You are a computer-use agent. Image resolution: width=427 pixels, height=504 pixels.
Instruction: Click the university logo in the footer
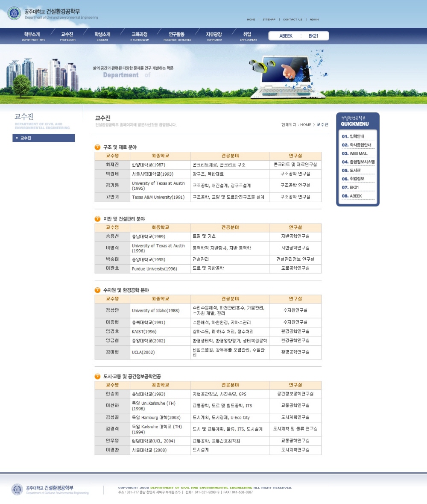(17, 489)
